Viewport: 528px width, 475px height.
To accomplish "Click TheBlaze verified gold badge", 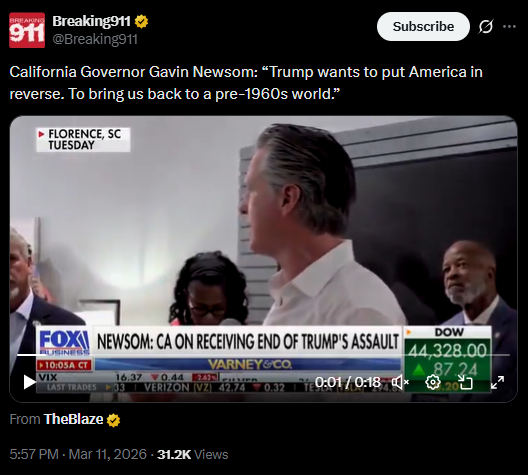I will pyautogui.click(x=113, y=420).
